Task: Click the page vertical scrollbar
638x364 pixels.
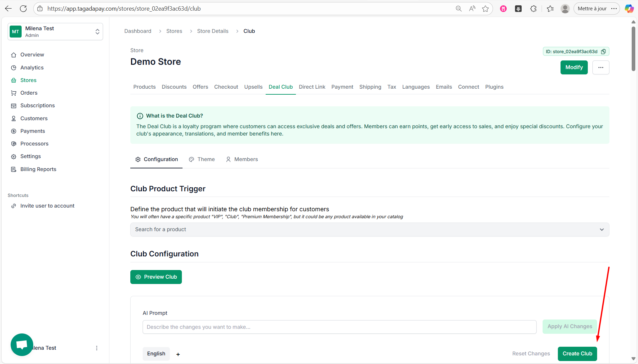Action: click(633, 49)
